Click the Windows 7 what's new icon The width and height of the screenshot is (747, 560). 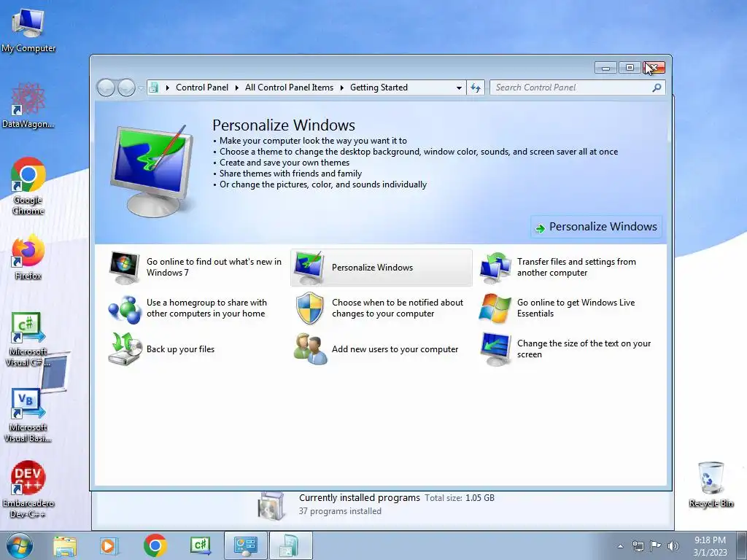pos(124,268)
